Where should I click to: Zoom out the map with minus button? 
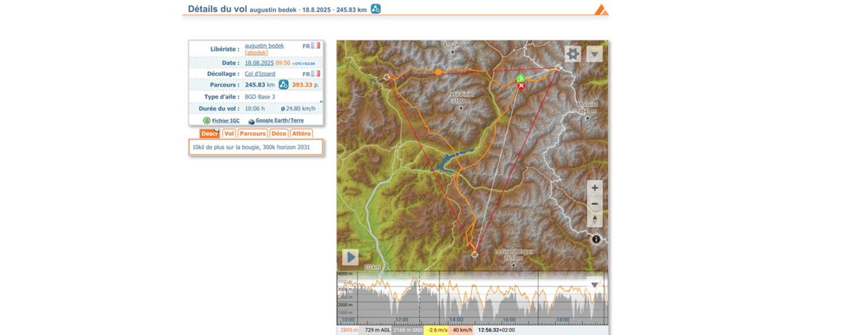coord(594,204)
